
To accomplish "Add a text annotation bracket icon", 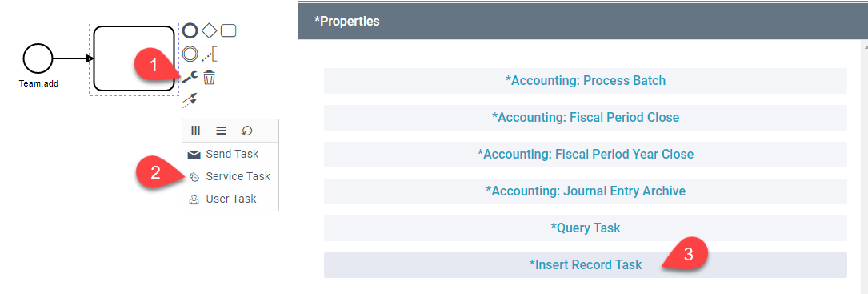I will coord(210,54).
